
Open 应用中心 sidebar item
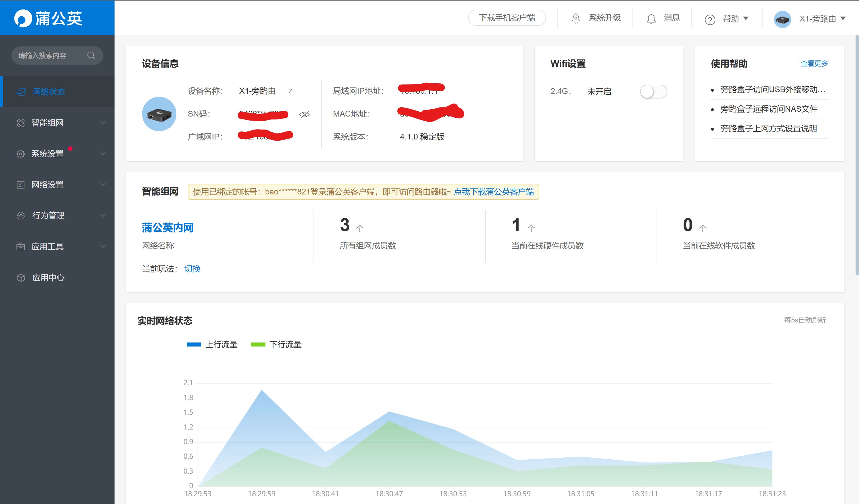click(57, 277)
